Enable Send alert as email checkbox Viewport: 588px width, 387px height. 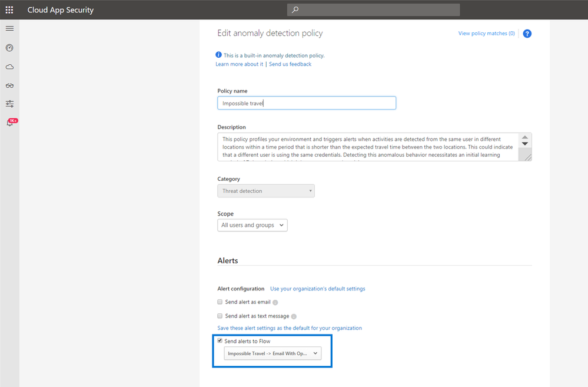coord(220,302)
